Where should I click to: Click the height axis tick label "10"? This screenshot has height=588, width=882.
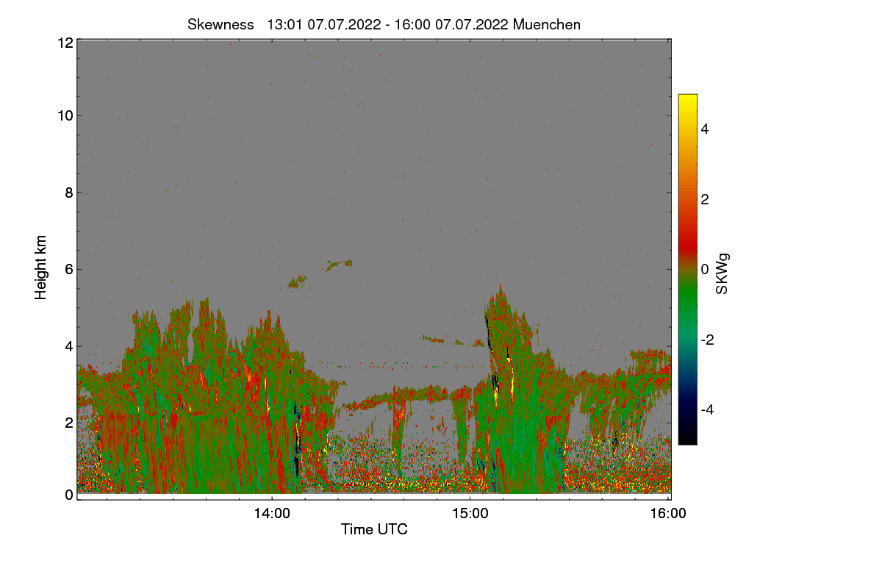click(x=65, y=115)
